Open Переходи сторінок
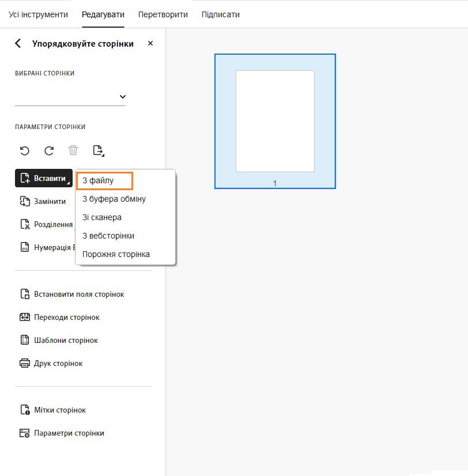The width and height of the screenshot is (468, 476). click(x=59, y=317)
